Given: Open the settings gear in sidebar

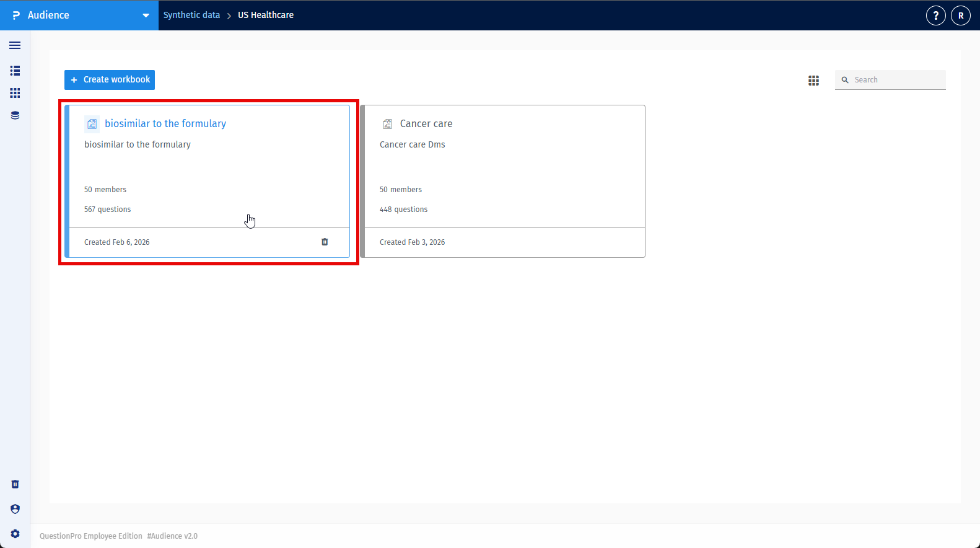Looking at the screenshot, I should pos(15,534).
